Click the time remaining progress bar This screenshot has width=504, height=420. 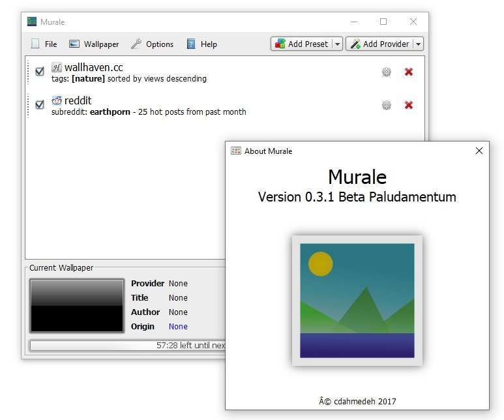(127, 346)
